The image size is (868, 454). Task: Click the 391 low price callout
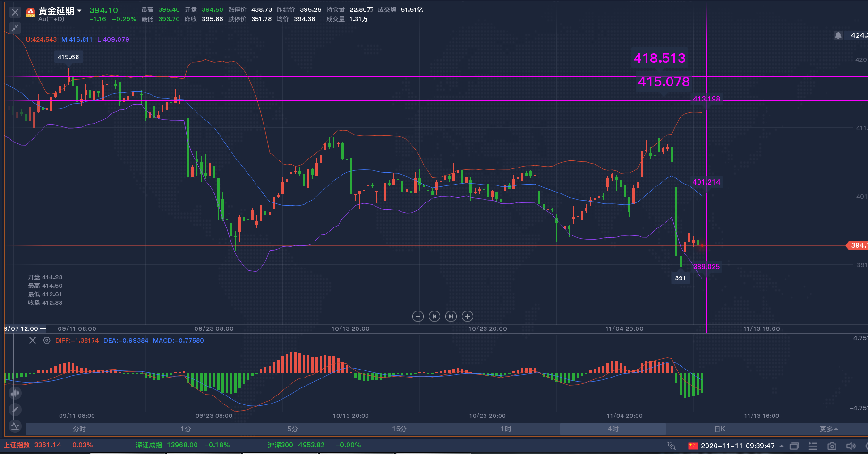[x=681, y=278]
